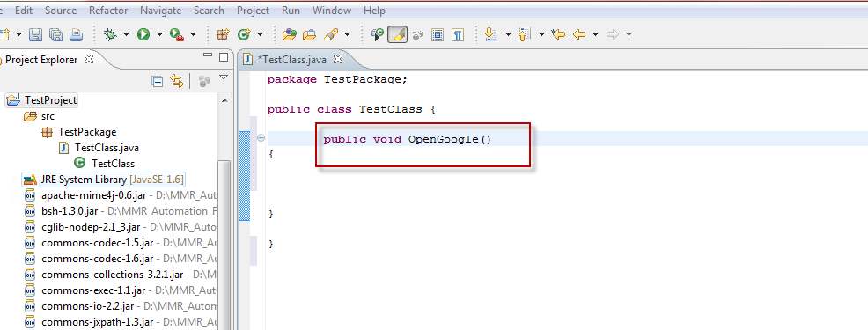Click the Search flashlight icon
The height and width of the screenshot is (330, 868).
(x=330, y=35)
